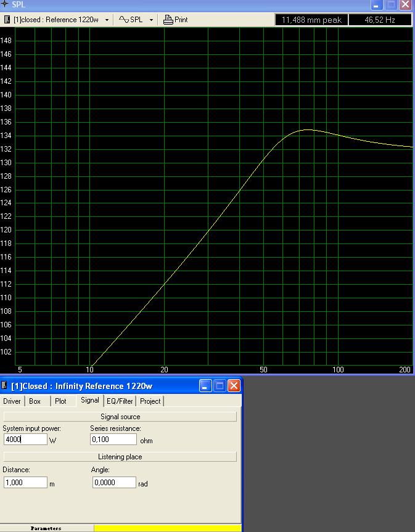Click the 50 frequency axis label
The width and height of the screenshot is (415, 532).
point(263,369)
